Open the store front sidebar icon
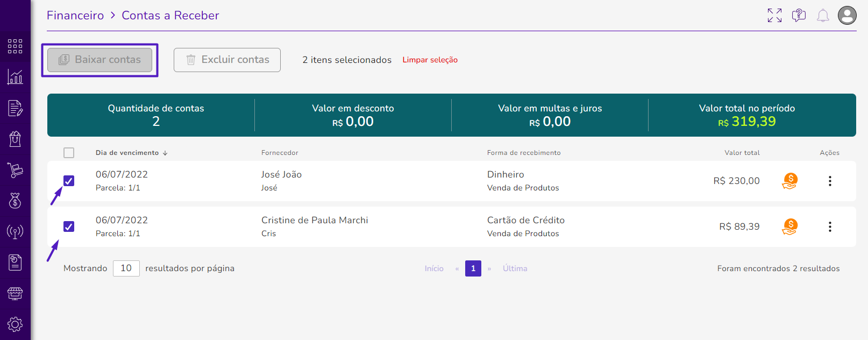Screen dimensions: 868x340 click(x=15, y=294)
